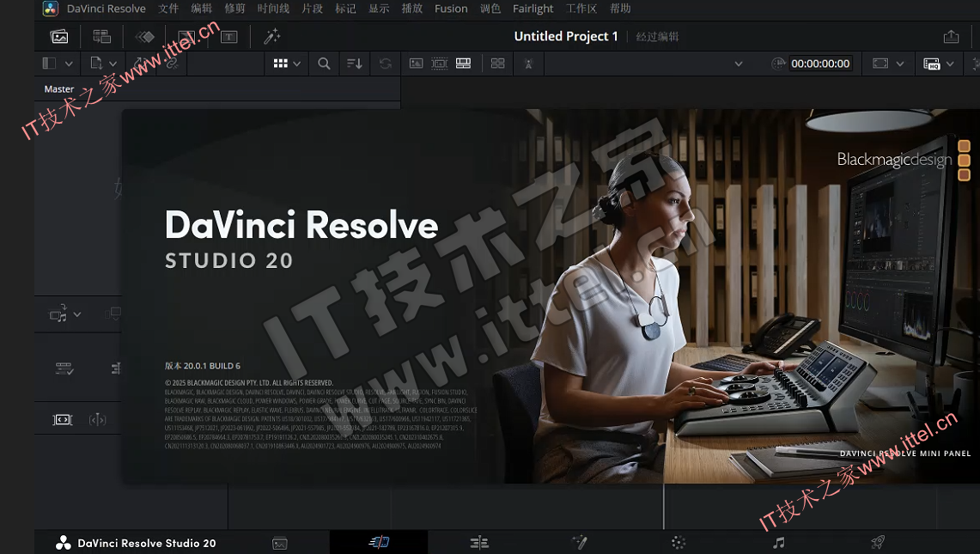The height and width of the screenshot is (554, 980).
Task: Click the Blackmagicdesign logo on splash
Action: (903, 160)
